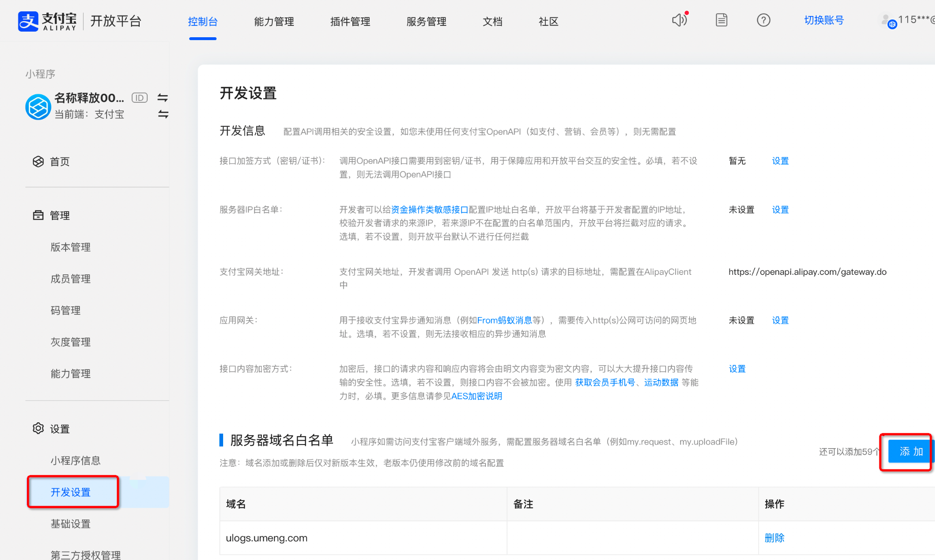Click the document list icon in header
The image size is (935, 560).
point(721,20)
